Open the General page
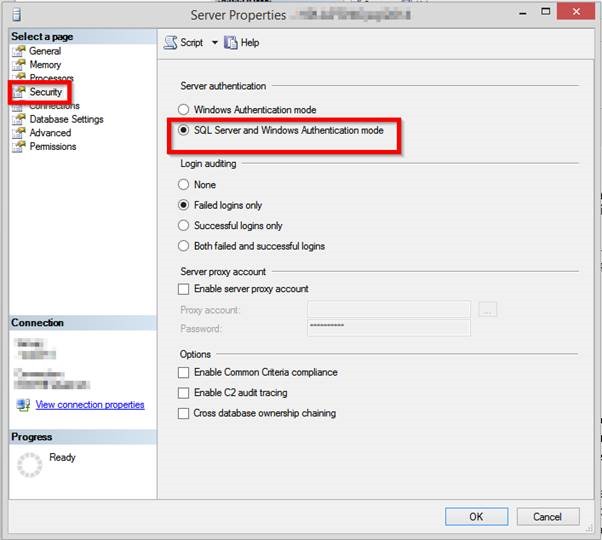 pos(45,51)
